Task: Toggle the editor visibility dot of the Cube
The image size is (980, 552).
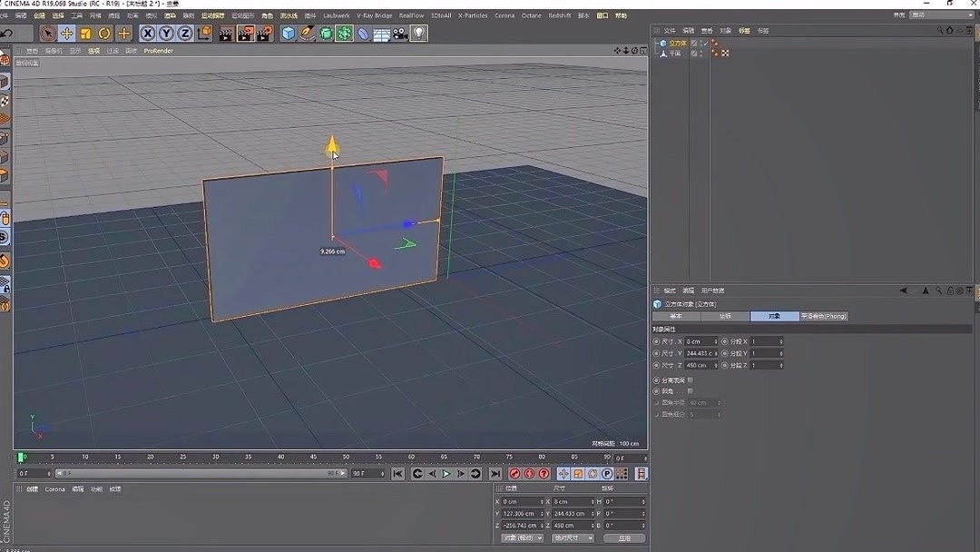Action: (701, 41)
